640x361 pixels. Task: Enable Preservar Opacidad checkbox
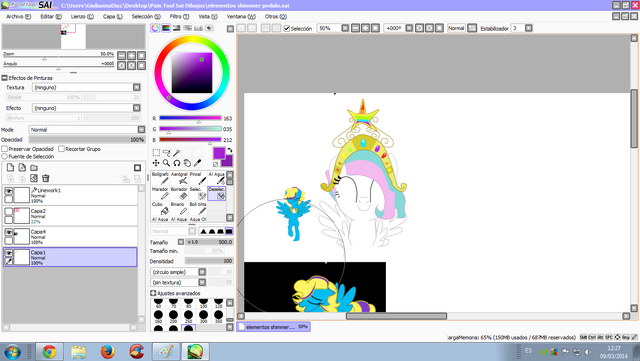[5, 149]
